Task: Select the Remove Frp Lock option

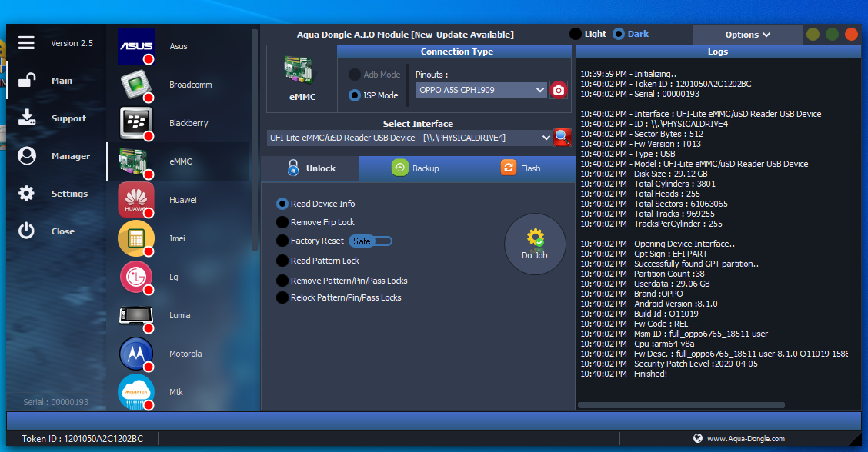Action: pyautogui.click(x=282, y=222)
